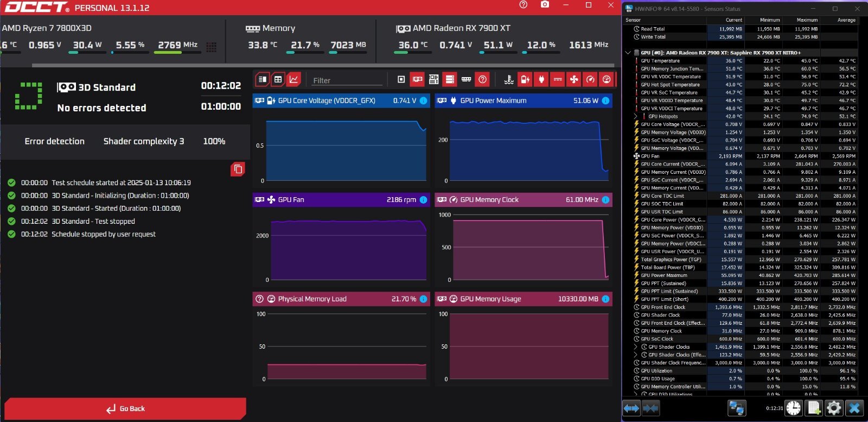Close HWiNFO sensors with blue X button
This screenshot has width=868, height=422.
pyautogui.click(x=854, y=408)
